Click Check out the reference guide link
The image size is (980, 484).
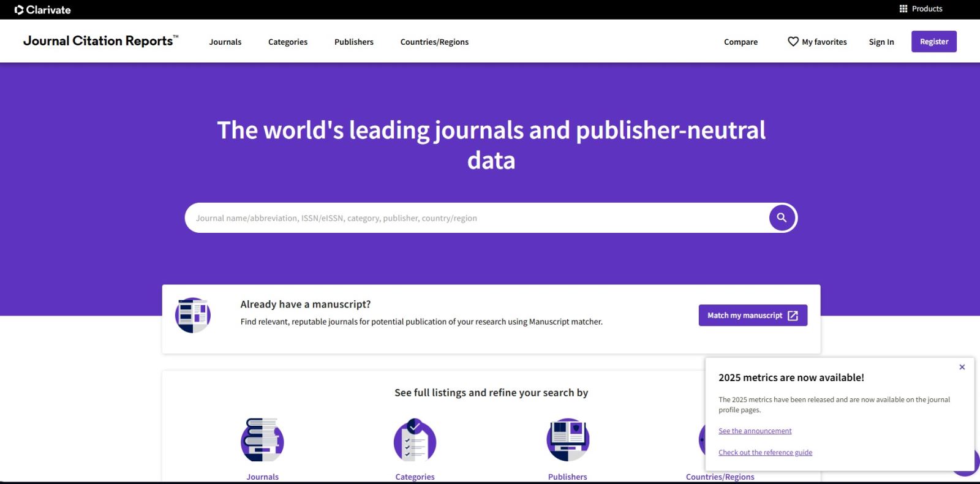pyautogui.click(x=765, y=453)
